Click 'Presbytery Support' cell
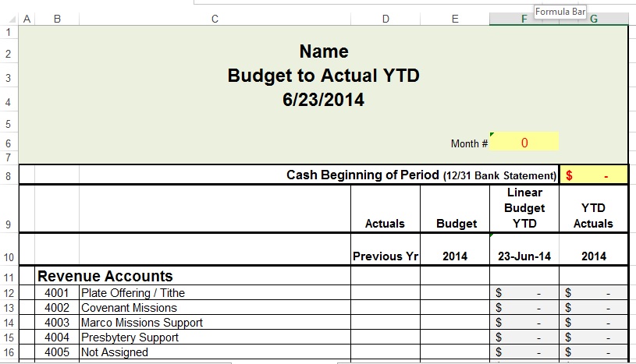Viewport: 636px width, 364px height. [x=215, y=337]
